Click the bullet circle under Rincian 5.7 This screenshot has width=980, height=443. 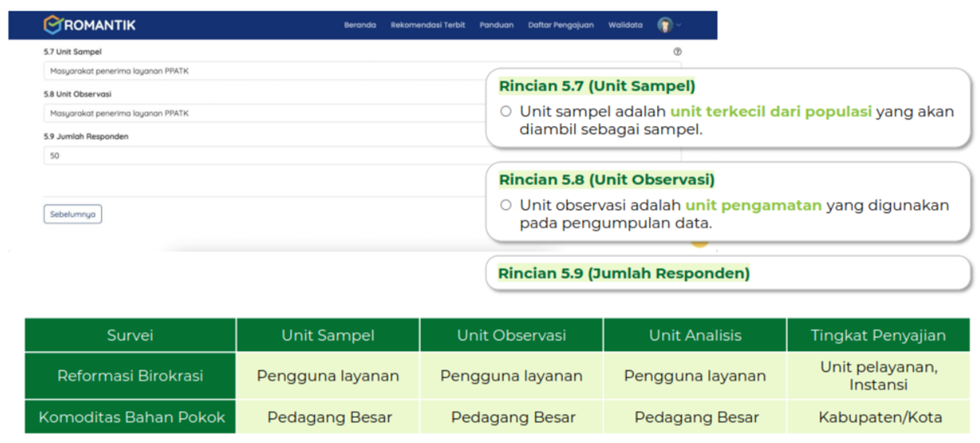pyautogui.click(x=506, y=112)
